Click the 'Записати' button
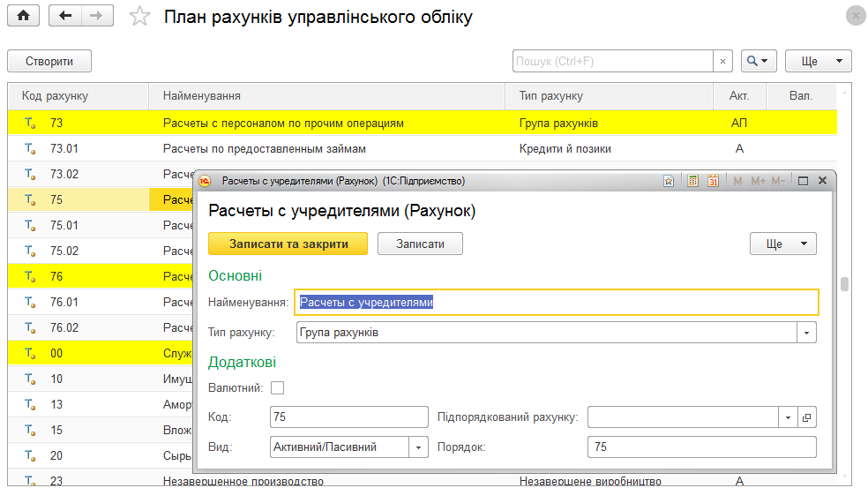868x488 pixels. click(420, 244)
